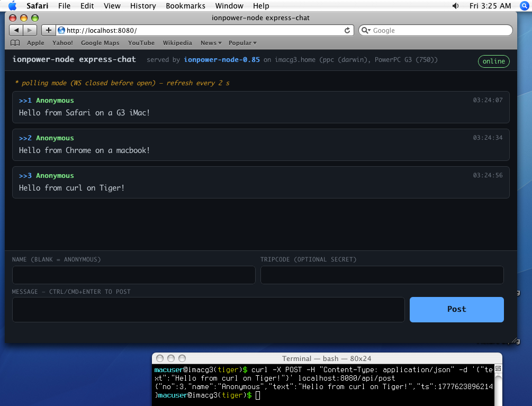Image resolution: width=532 pixels, height=406 pixels.
Task: Open the History menu
Action: [143, 6]
